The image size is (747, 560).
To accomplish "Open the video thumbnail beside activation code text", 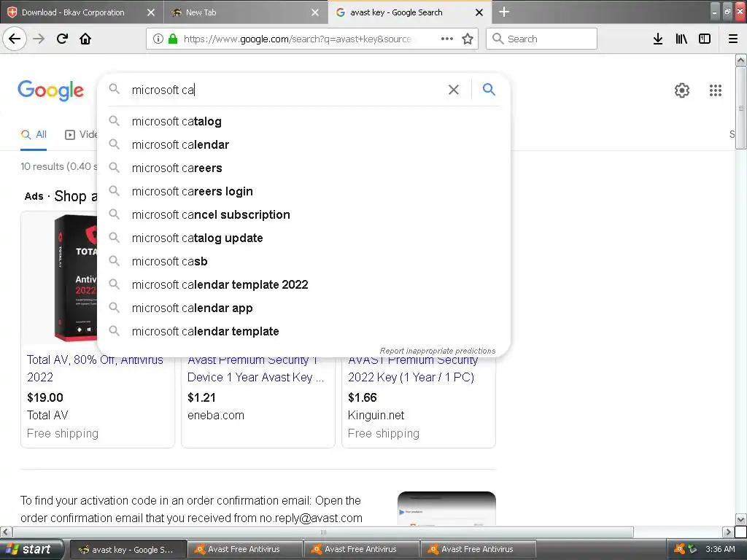I will (x=446, y=508).
